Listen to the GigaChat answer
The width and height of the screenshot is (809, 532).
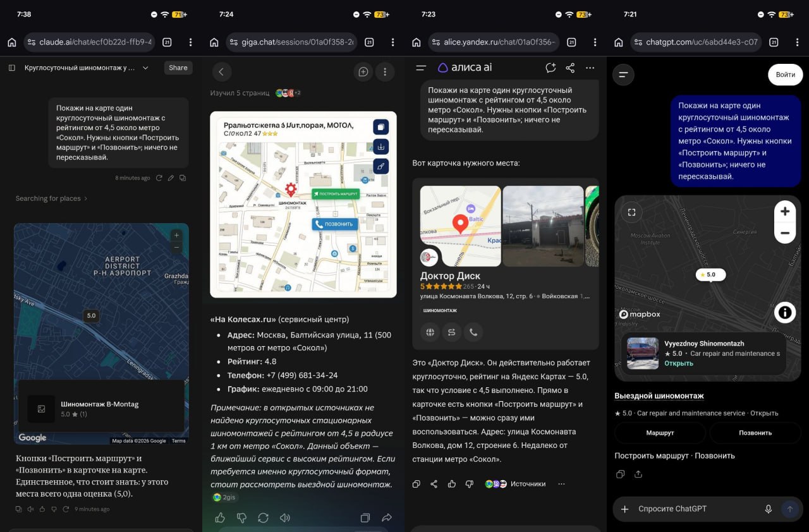coord(285,517)
